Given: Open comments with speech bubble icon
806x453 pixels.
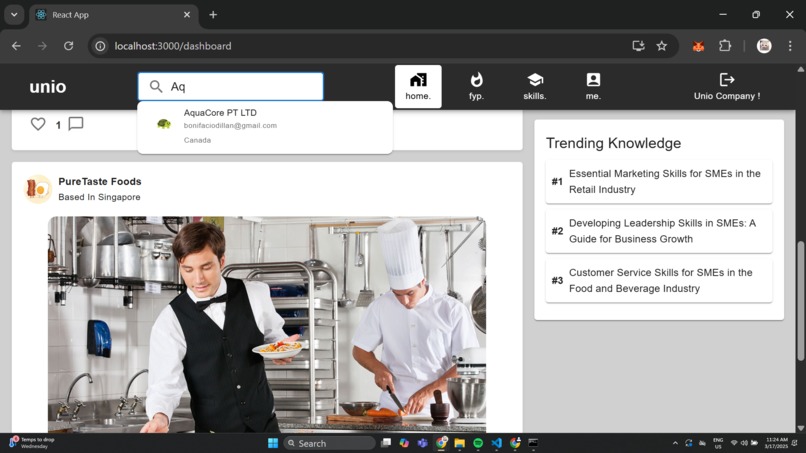Looking at the screenshot, I should pyautogui.click(x=76, y=124).
